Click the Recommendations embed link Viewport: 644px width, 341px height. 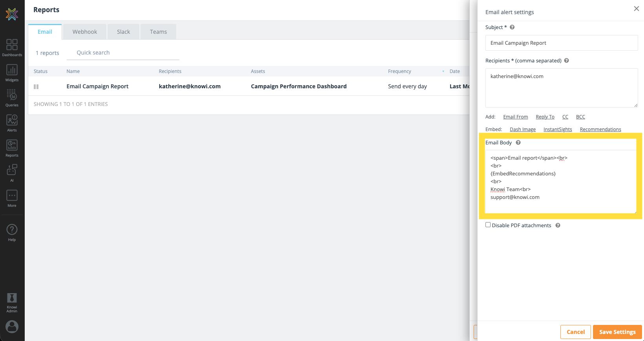click(x=600, y=129)
